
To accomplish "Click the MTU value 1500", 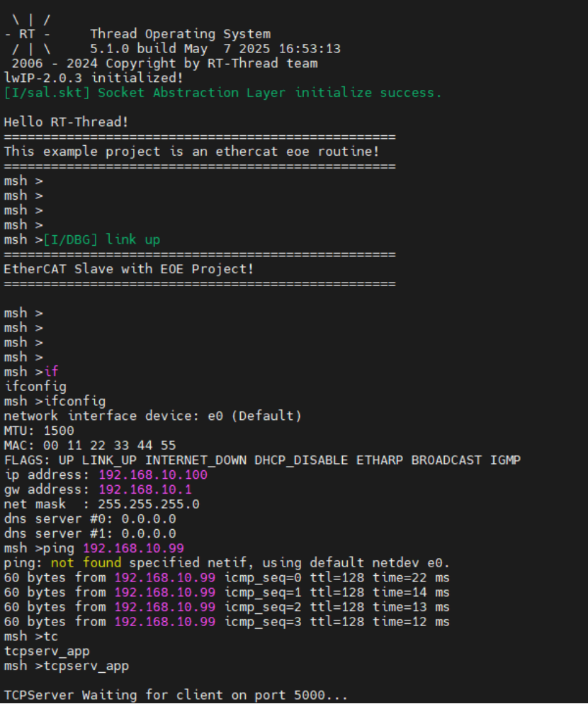I will [59, 431].
